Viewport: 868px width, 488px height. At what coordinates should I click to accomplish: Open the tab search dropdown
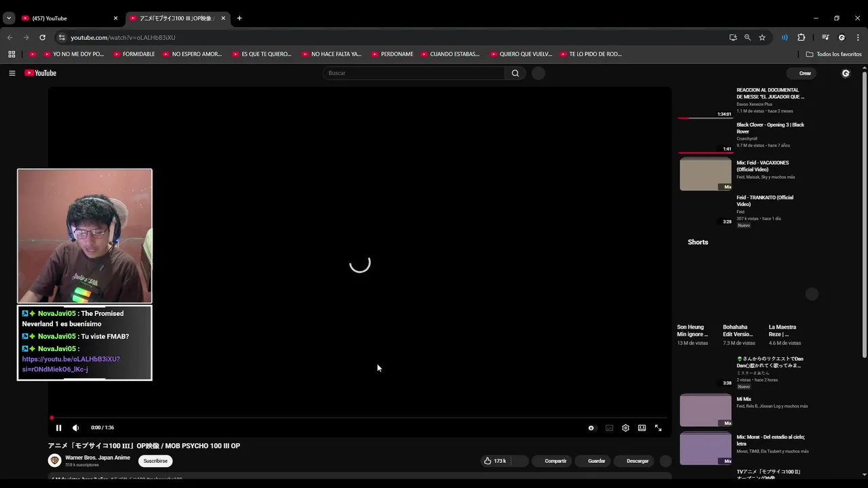coord(9,18)
